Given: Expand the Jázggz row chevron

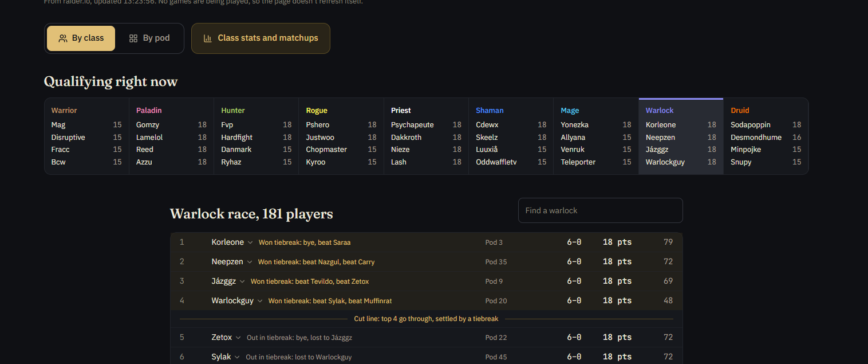Looking at the screenshot, I should (x=242, y=281).
